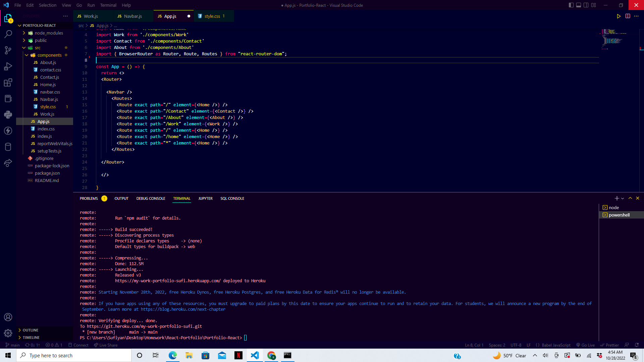
Task: Toggle the bottom panel layout button
Action: coord(578,5)
